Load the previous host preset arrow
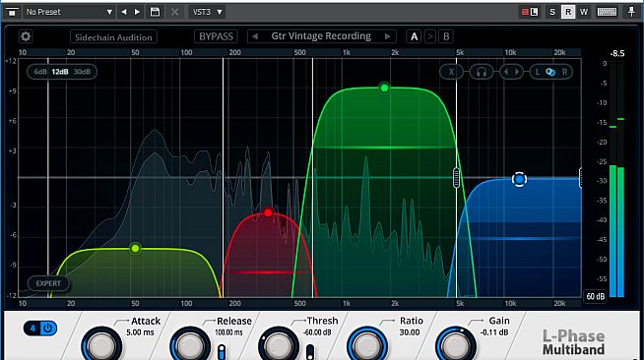644x360 pixels. 124,12
